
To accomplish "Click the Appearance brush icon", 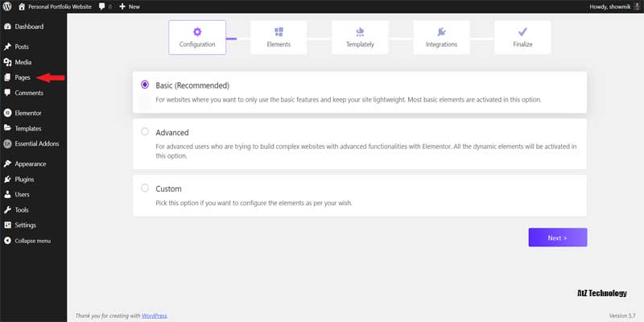I will (7, 164).
